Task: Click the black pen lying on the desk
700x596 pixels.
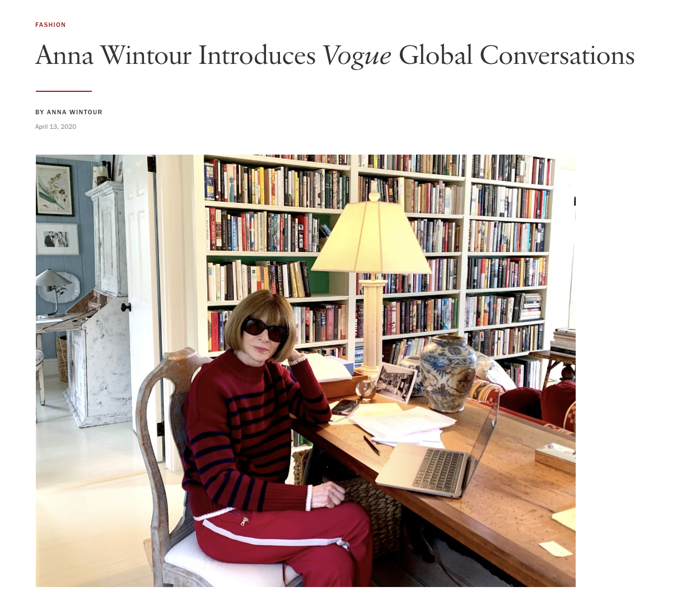Action: [x=371, y=445]
